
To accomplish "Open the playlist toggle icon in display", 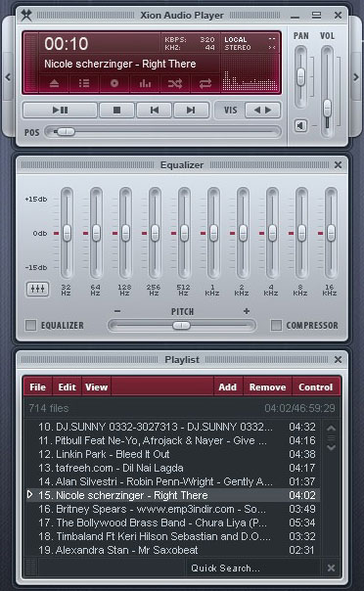I will click(x=84, y=83).
